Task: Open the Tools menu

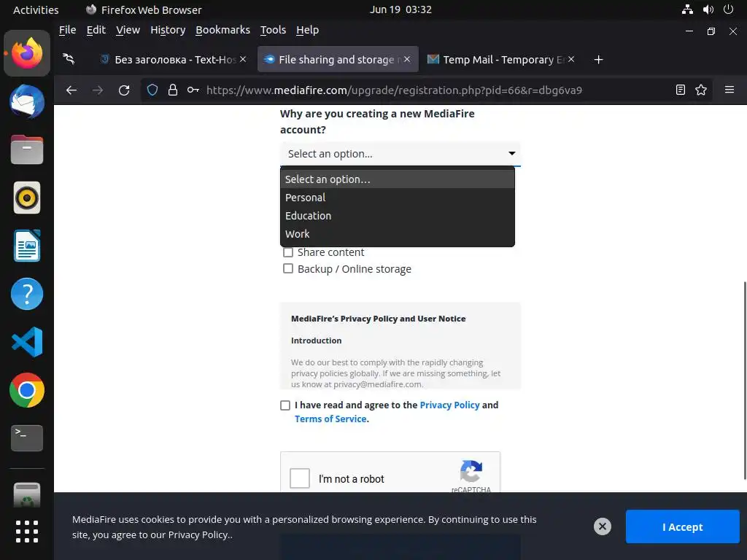Action: point(273,30)
